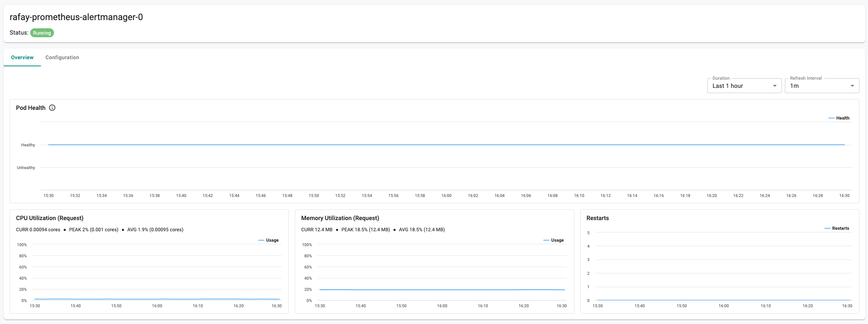The image size is (868, 324).
Task: Click the pod name rafay-prometheus-alertmanager-0
Action: (x=76, y=17)
